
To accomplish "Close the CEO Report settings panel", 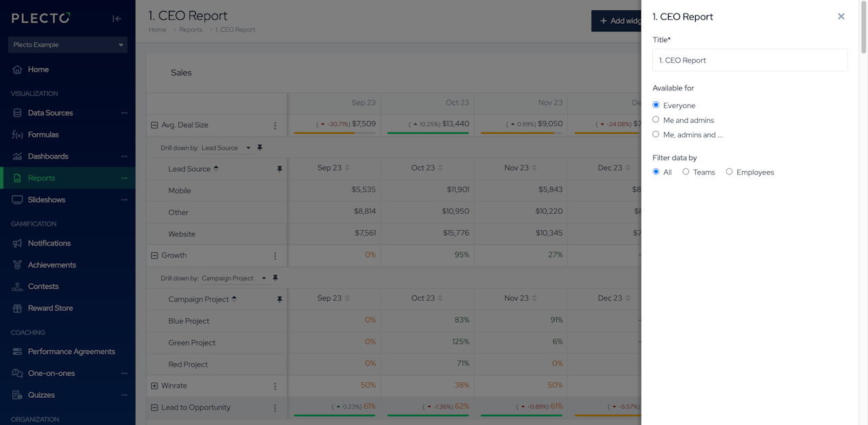I will (841, 16).
